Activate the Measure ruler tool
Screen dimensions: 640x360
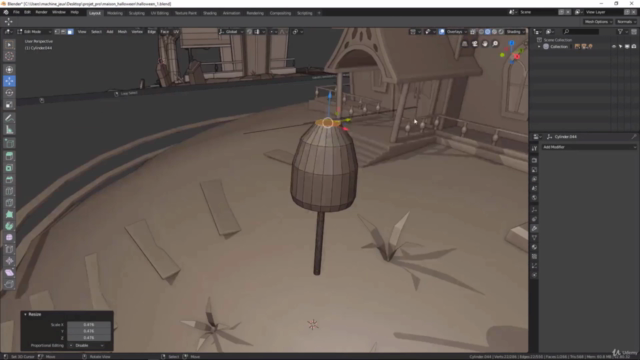[9, 130]
